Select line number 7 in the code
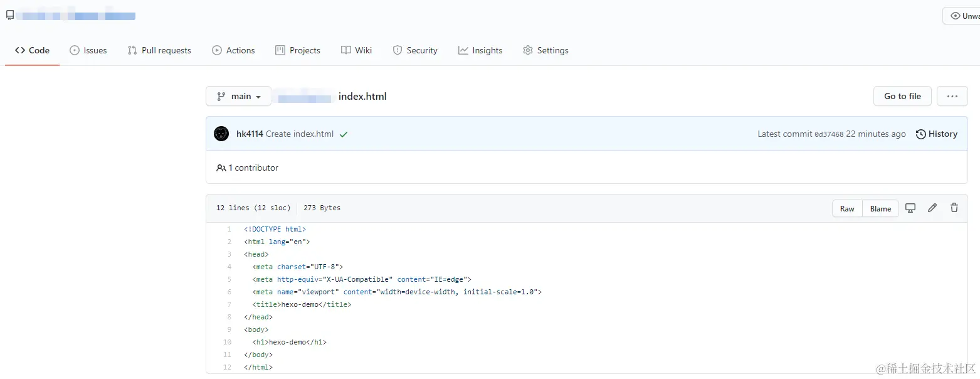This screenshot has height=379, width=980. pos(229,304)
